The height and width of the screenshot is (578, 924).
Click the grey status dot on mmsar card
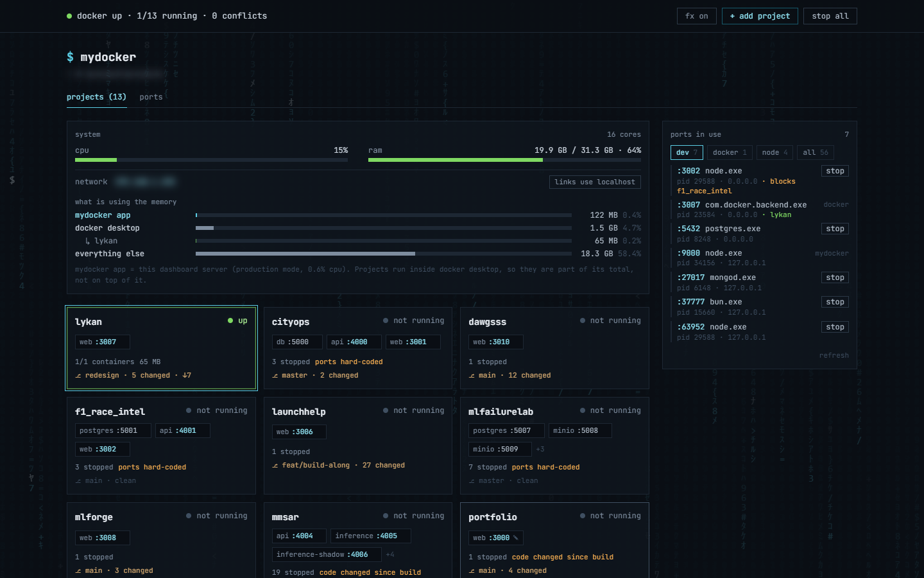tap(386, 516)
